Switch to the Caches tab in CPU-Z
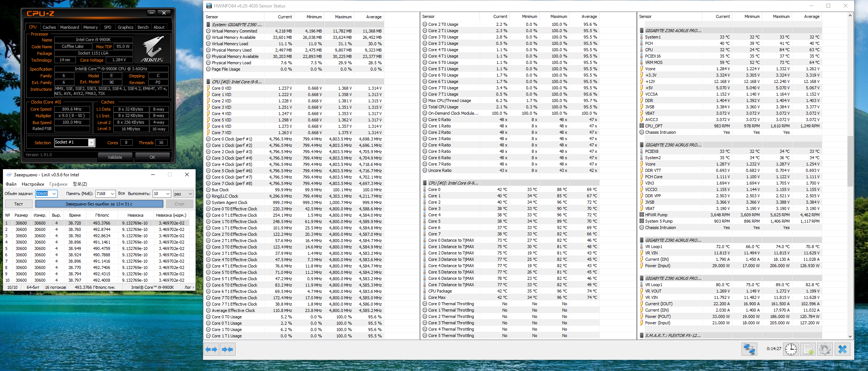The height and width of the screenshot is (371, 868). click(49, 27)
